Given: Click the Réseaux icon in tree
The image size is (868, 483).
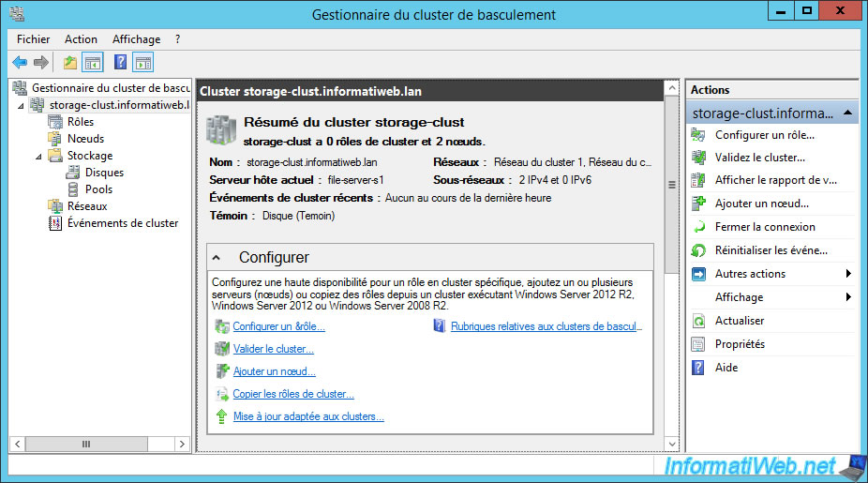Looking at the screenshot, I should pyautogui.click(x=55, y=206).
